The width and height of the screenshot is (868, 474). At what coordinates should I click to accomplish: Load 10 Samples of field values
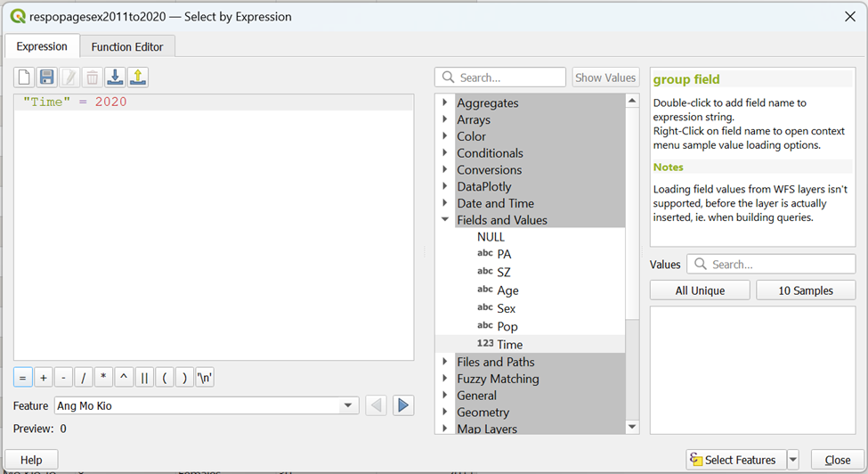coord(805,290)
